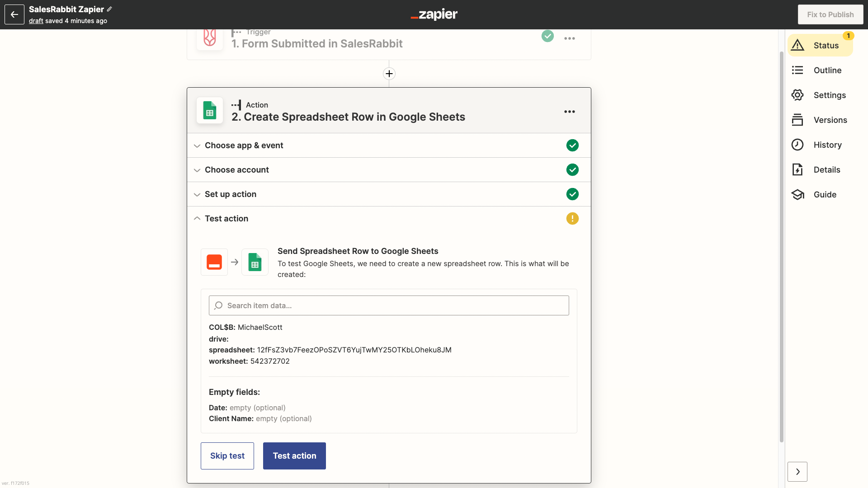Click the History clock icon
Screen dimensions: 868x488
pos(797,145)
